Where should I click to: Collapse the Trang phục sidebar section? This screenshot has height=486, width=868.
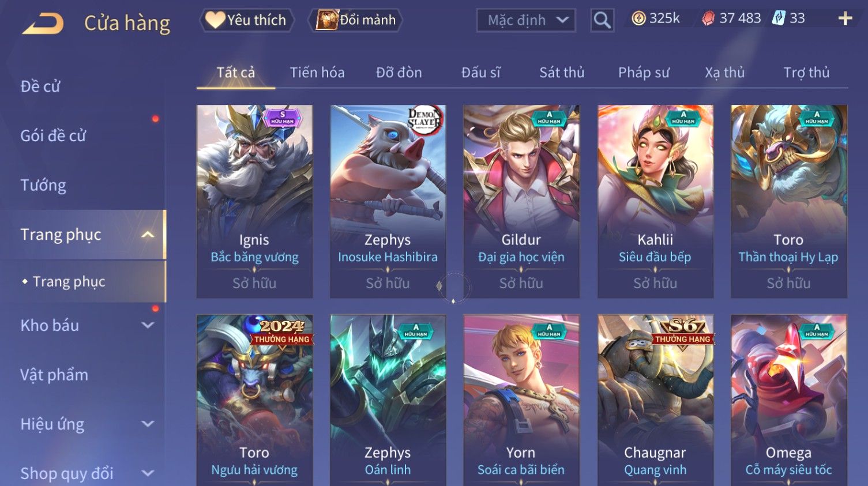[148, 235]
